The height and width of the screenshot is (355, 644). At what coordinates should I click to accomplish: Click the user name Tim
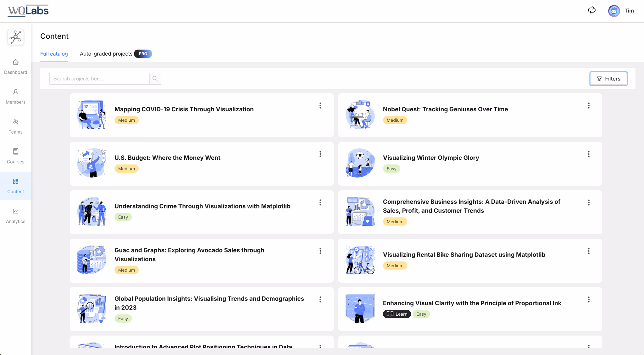pos(629,11)
